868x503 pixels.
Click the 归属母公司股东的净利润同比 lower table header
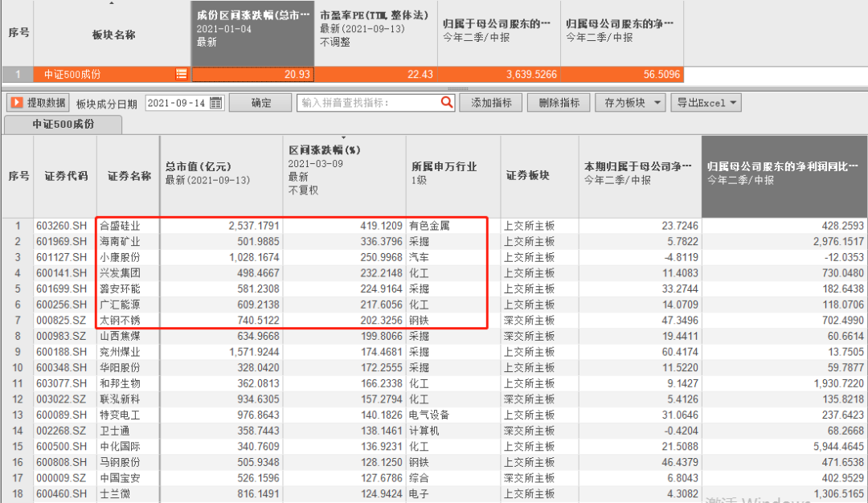pyautogui.click(x=784, y=177)
